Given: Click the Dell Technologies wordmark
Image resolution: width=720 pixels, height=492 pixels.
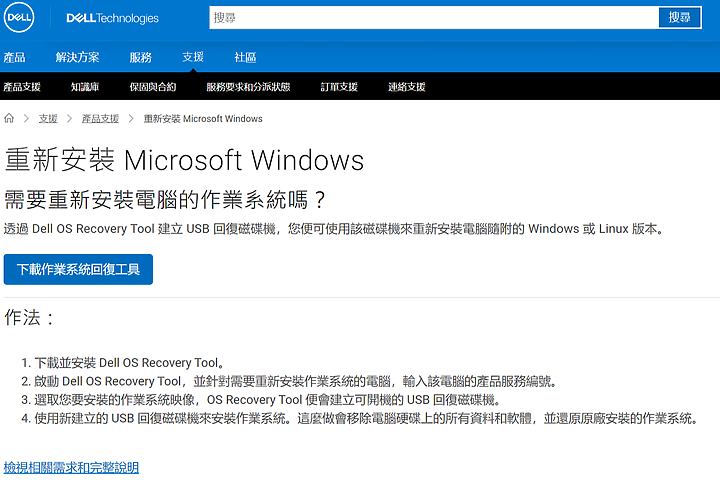Looking at the screenshot, I should point(112,18).
